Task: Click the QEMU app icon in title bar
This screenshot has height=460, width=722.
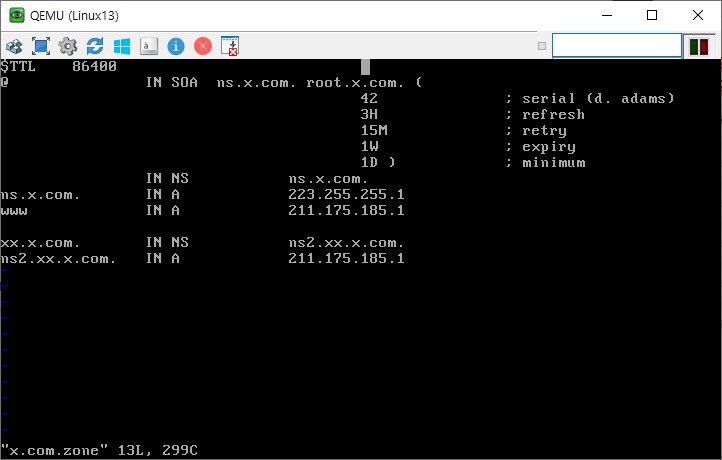Action: [17, 15]
